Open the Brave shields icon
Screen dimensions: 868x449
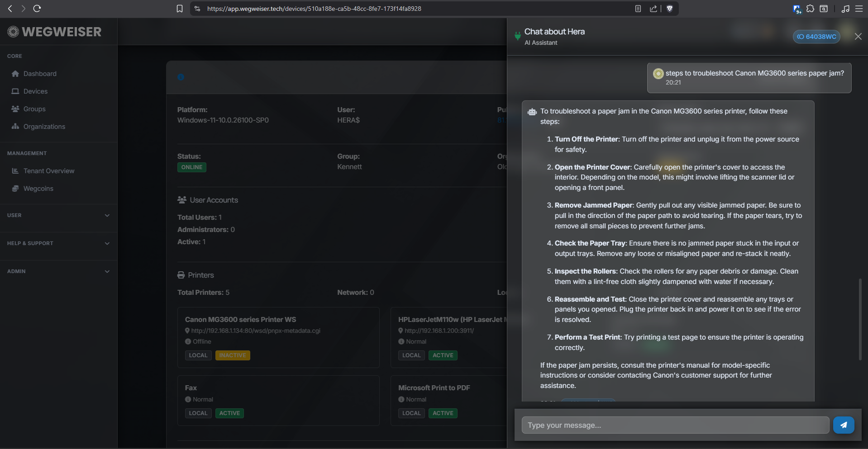670,9
